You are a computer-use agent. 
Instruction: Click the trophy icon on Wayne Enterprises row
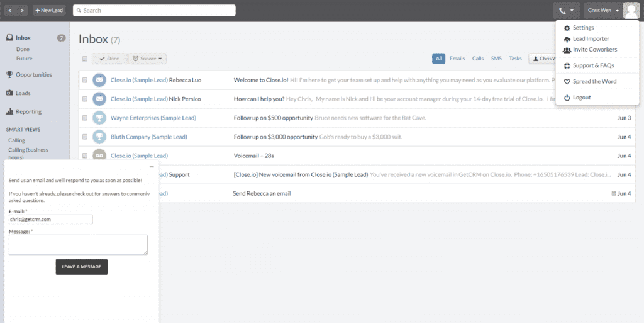(x=99, y=118)
